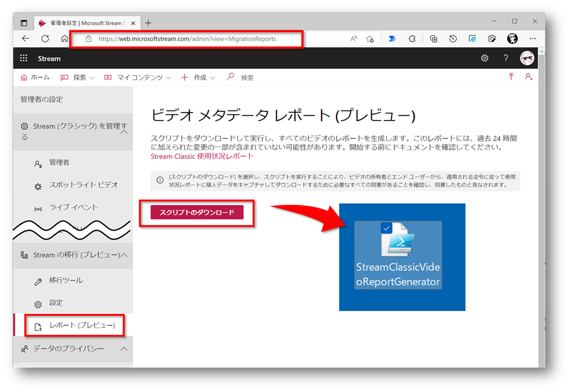
Task: Click the 検索 search field
Action: [247, 78]
